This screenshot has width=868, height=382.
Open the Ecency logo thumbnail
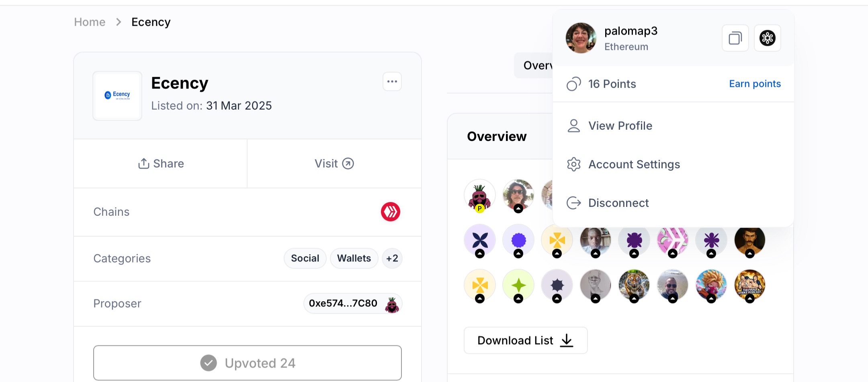click(117, 96)
